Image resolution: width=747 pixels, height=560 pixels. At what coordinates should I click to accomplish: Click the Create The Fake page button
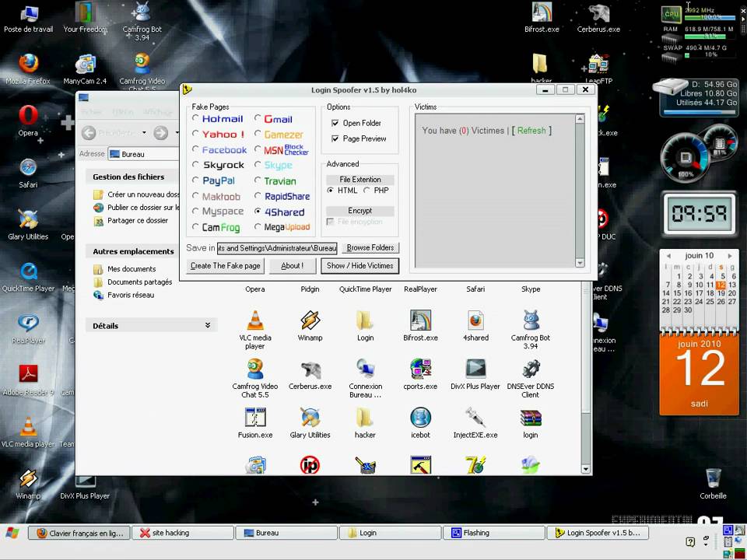(x=226, y=266)
